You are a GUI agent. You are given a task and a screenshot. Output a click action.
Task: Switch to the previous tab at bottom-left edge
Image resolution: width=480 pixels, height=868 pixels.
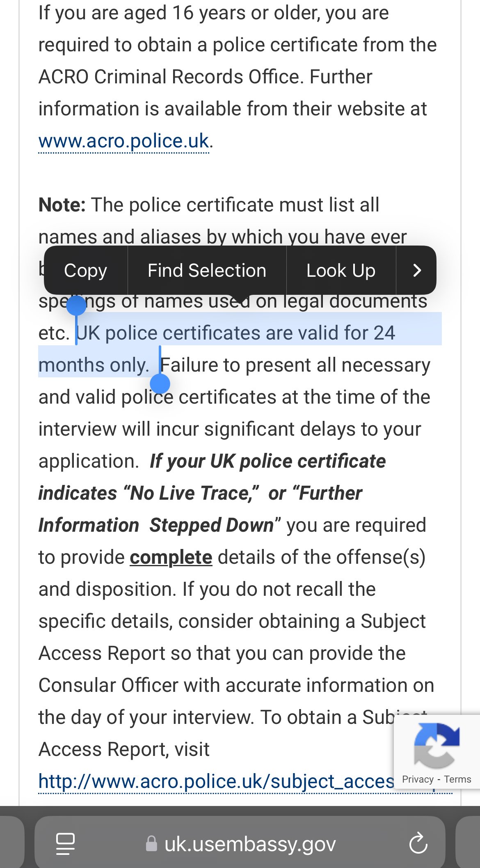tap(11, 843)
